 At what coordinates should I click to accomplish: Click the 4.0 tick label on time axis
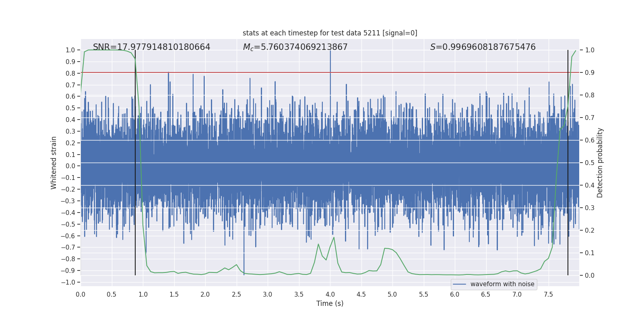coord(330,294)
